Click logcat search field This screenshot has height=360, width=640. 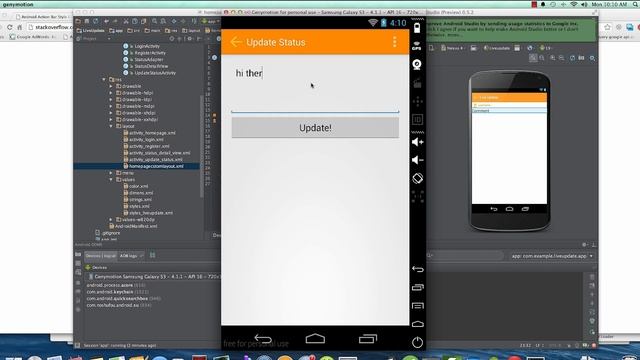465,256
